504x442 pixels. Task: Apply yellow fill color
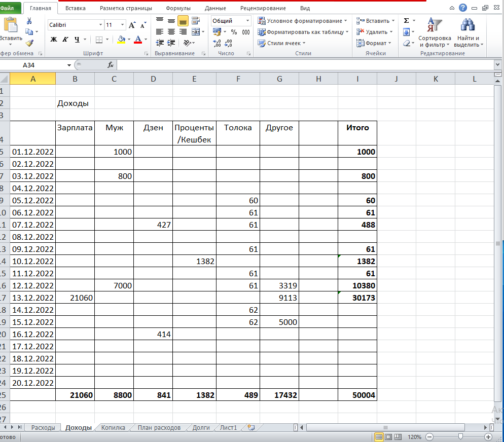point(121,40)
